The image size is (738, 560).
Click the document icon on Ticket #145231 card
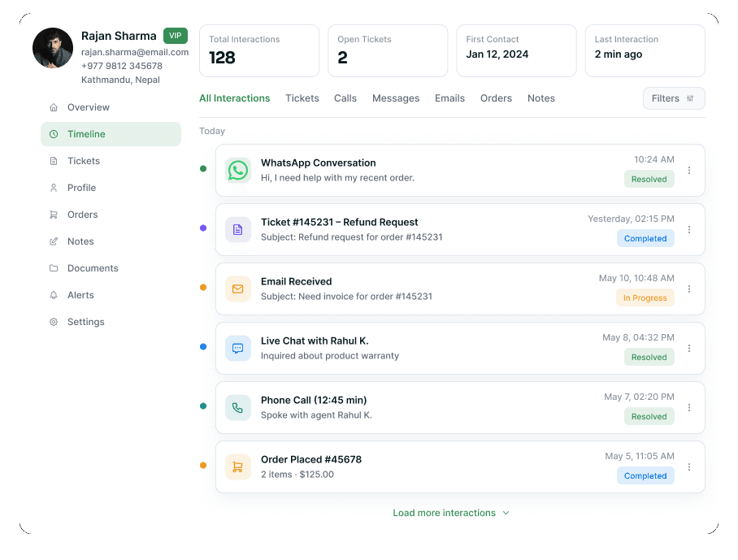coord(237,230)
